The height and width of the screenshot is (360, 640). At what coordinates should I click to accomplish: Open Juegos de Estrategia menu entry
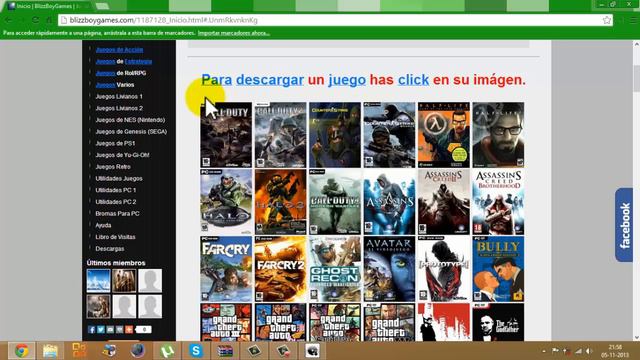tap(124, 62)
